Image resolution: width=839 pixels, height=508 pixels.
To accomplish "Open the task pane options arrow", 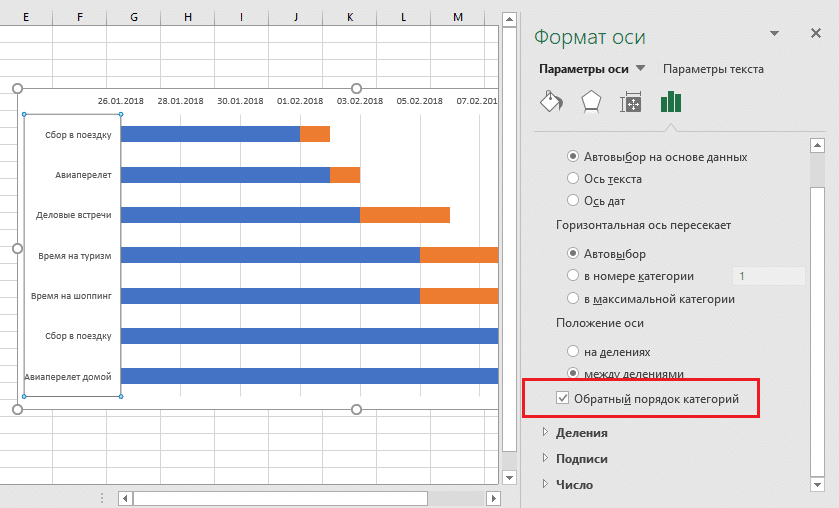I will pyautogui.click(x=774, y=34).
